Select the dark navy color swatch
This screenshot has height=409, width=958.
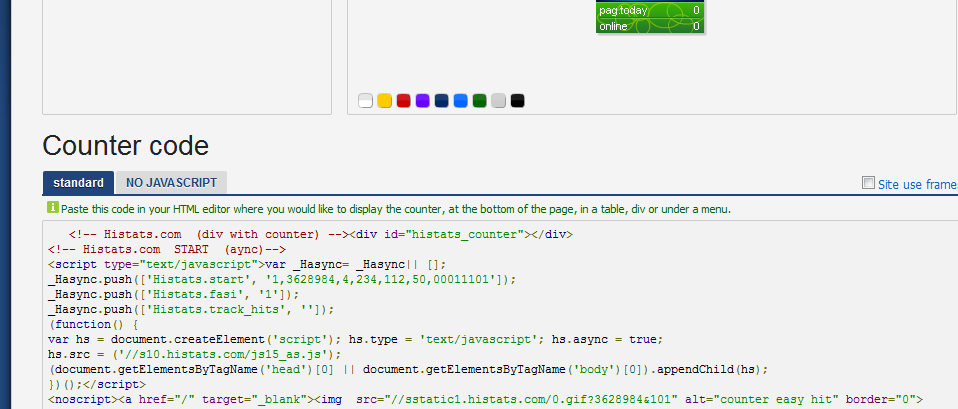[x=442, y=101]
